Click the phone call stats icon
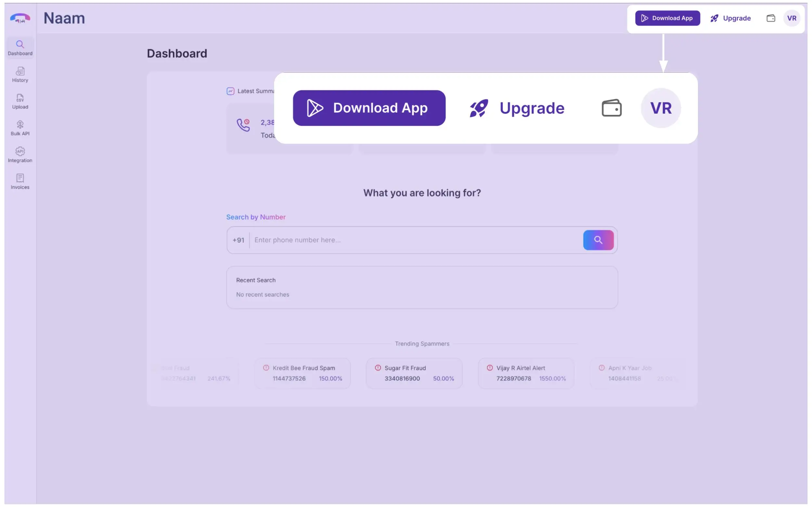Screen dimensions: 812x507 tap(243, 125)
